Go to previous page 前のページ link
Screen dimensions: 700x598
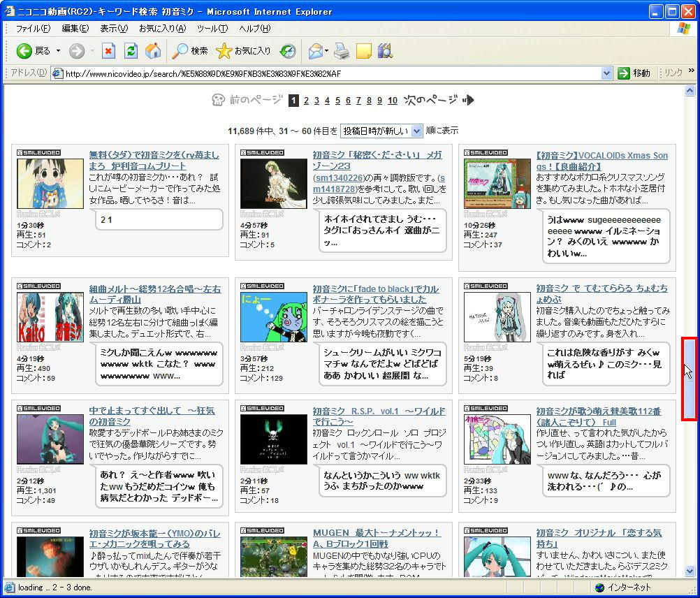(x=247, y=100)
